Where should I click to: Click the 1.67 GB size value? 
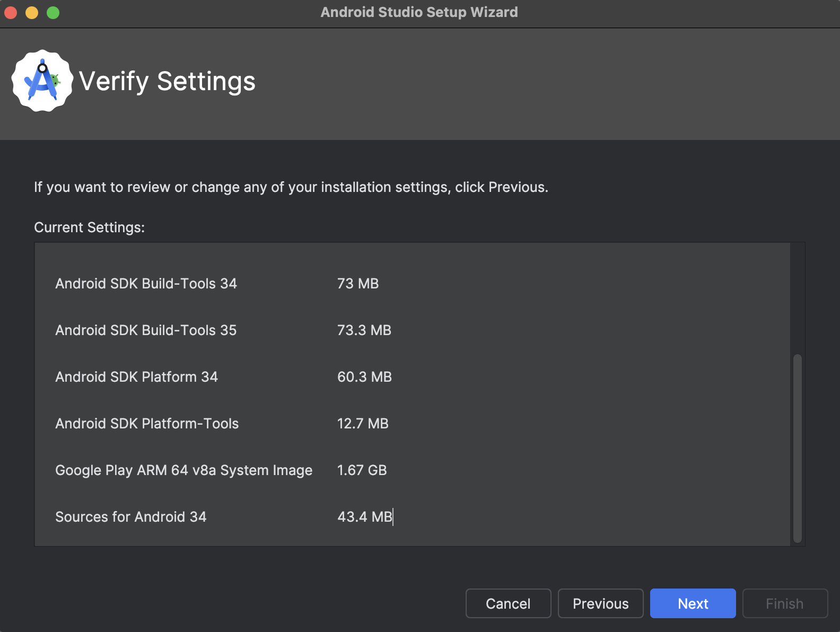point(362,470)
